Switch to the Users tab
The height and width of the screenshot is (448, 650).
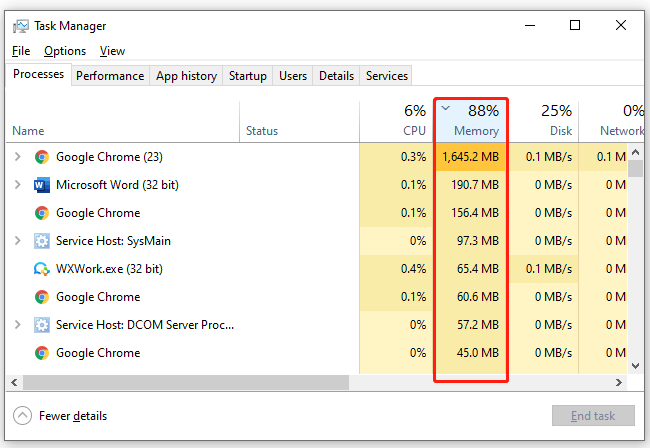(293, 76)
